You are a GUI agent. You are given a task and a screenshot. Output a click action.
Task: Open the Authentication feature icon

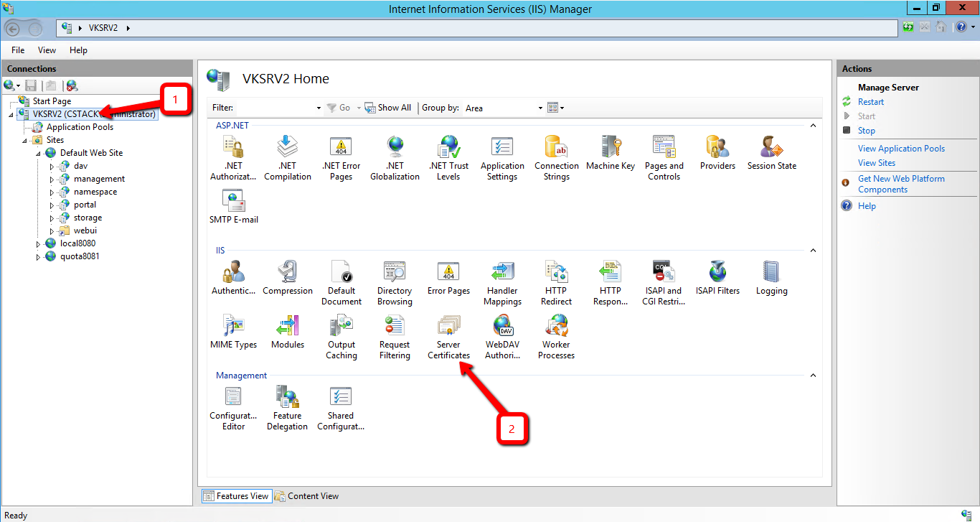point(233,278)
